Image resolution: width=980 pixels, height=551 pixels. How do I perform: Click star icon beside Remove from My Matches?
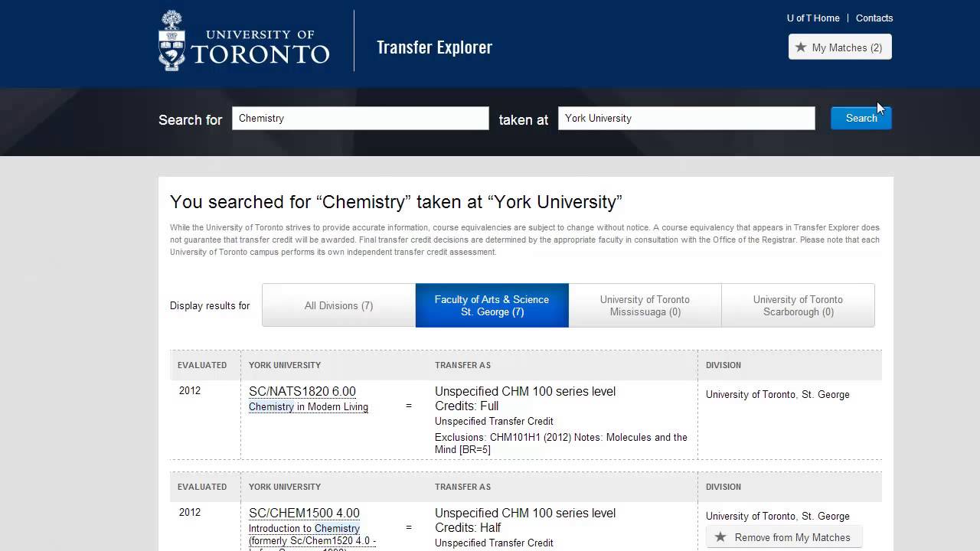pos(720,537)
